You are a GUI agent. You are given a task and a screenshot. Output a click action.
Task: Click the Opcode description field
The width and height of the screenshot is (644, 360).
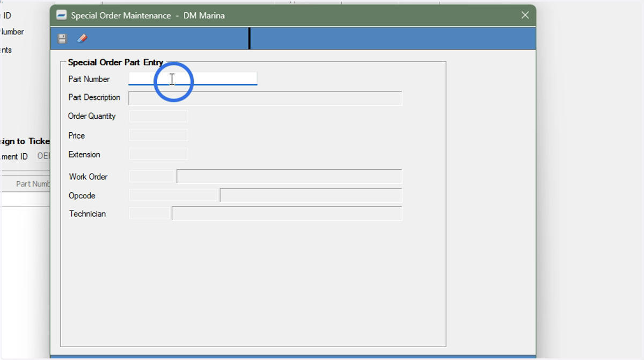311,195
